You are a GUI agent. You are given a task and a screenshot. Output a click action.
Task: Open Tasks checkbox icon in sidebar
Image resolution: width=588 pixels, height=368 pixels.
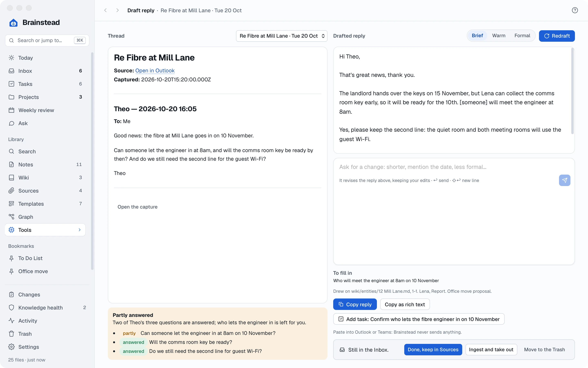11,84
